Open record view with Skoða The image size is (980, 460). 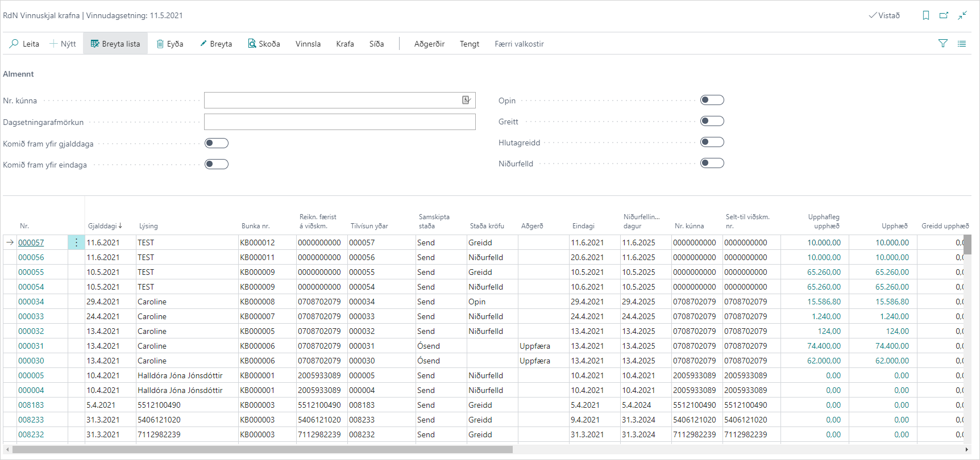tap(264, 44)
